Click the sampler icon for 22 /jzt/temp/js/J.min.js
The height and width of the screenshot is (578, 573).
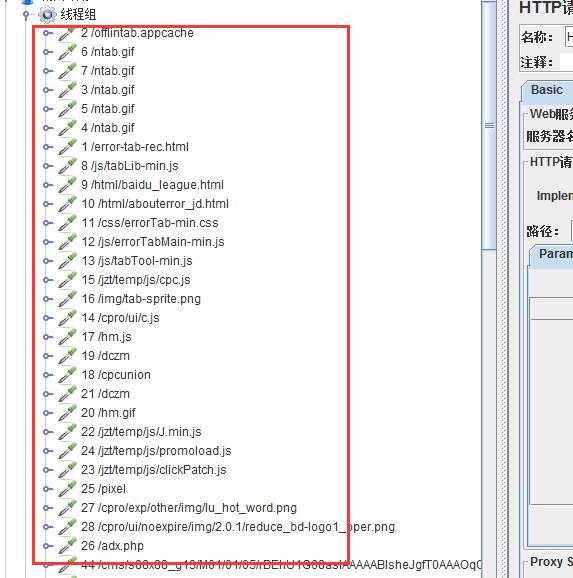67,432
